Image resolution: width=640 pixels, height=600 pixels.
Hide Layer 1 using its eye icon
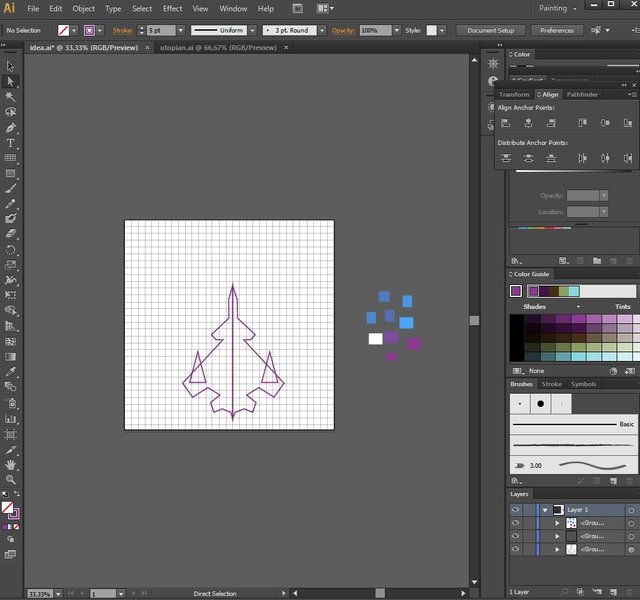tap(516, 509)
